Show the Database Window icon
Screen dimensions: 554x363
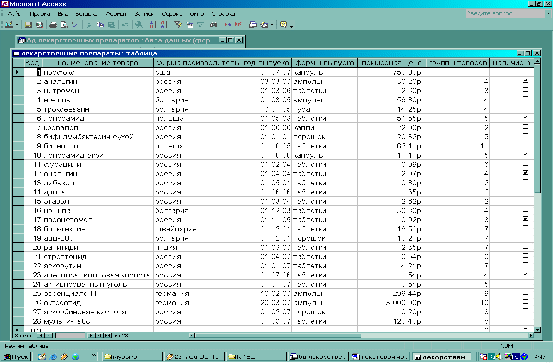pyautogui.click(x=253, y=25)
